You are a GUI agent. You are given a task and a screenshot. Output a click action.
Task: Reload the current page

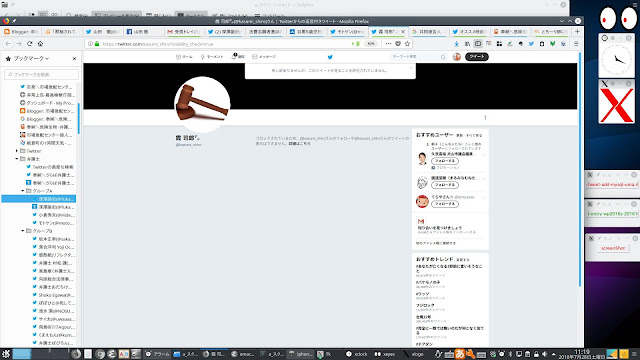pyautogui.click(x=29, y=44)
